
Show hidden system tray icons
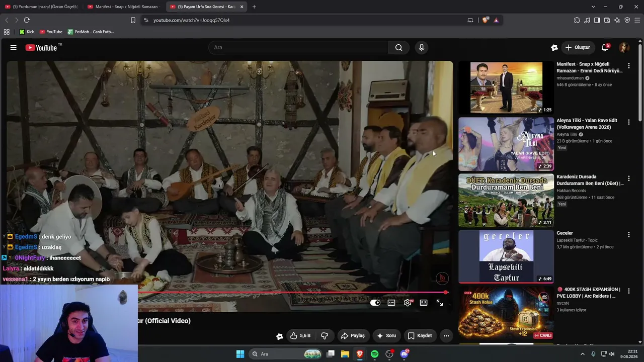pyautogui.click(x=583, y=354)
